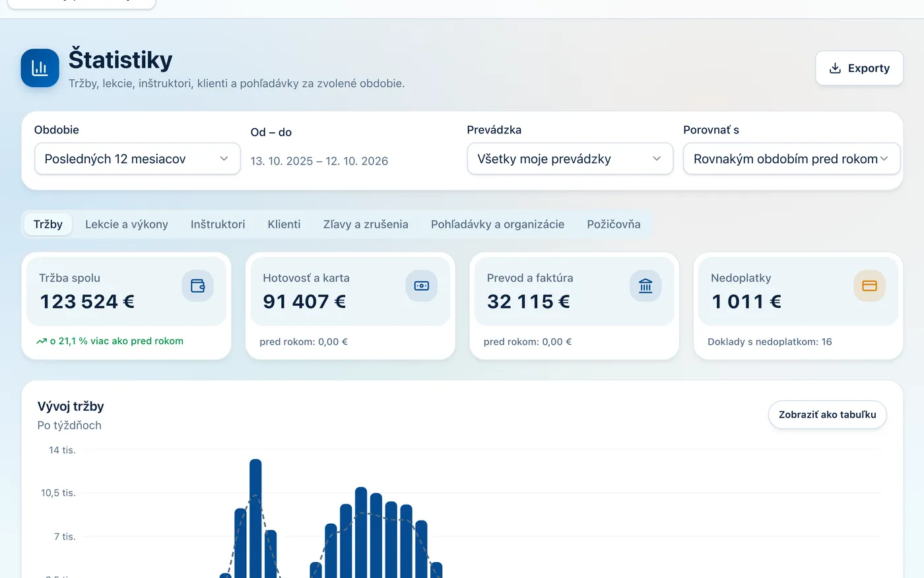Open Požičovňa tab
Viewport: 924px width, 578px height.
pos(614,224)
